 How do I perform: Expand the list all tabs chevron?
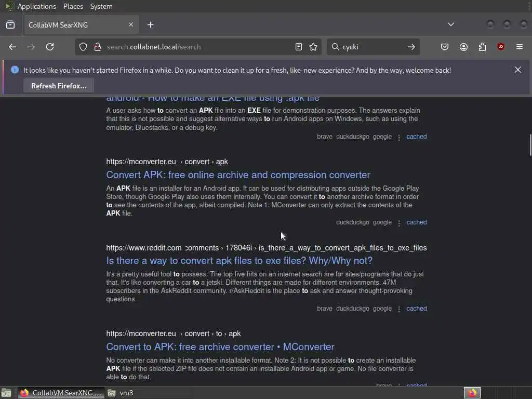pos(450,24)
